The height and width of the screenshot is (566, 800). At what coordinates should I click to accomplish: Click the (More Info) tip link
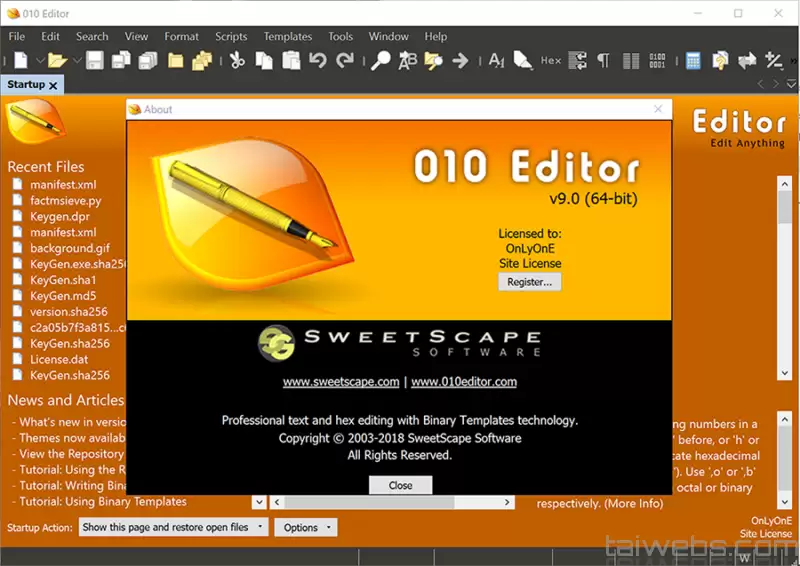pyautogui.click(x=634, y=503)
